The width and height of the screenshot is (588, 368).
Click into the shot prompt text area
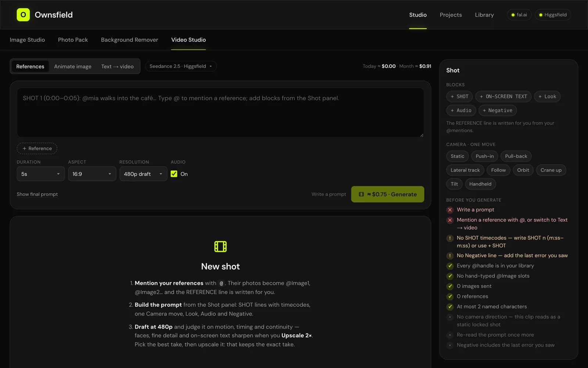click(x=220, y=113)
